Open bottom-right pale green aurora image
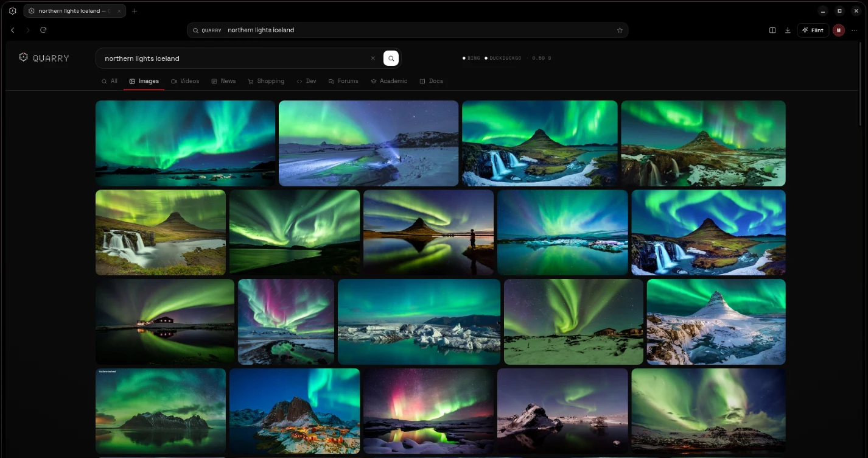 [709, 411]
